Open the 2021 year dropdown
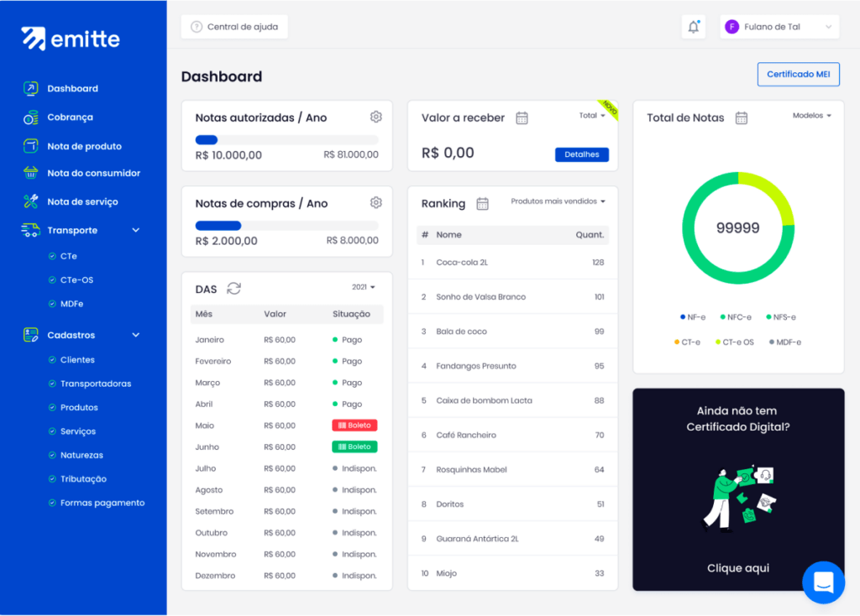The width and height of the screenshot is (860, 616). tap(363, 287)
